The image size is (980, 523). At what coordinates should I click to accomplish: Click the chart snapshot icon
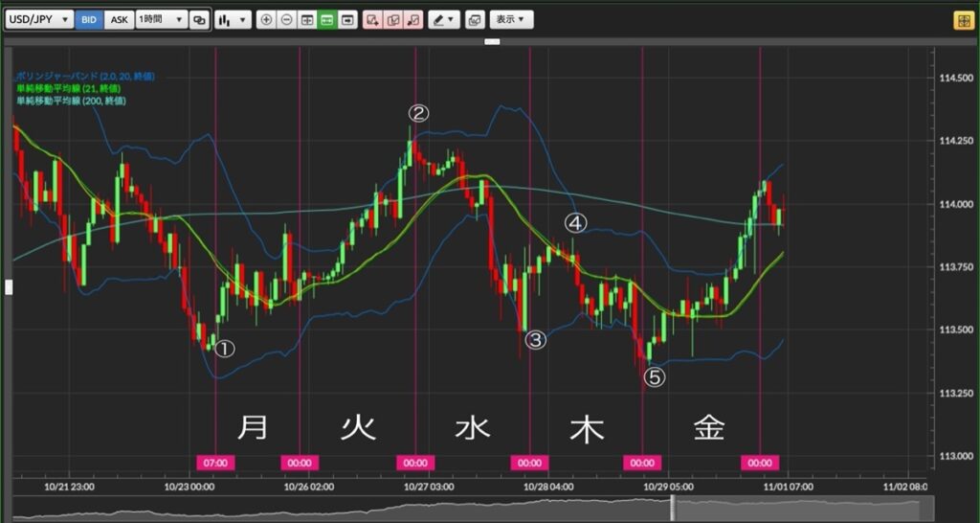coord(475,20)
